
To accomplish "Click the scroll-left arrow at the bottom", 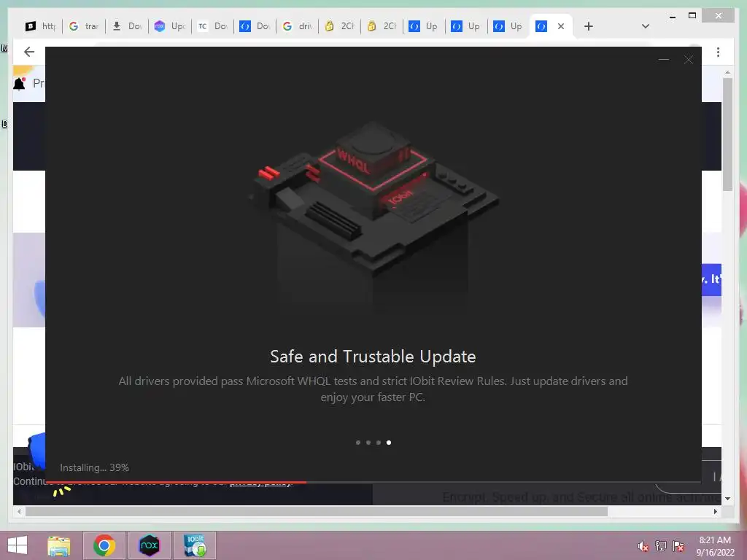I will [19, 511].
